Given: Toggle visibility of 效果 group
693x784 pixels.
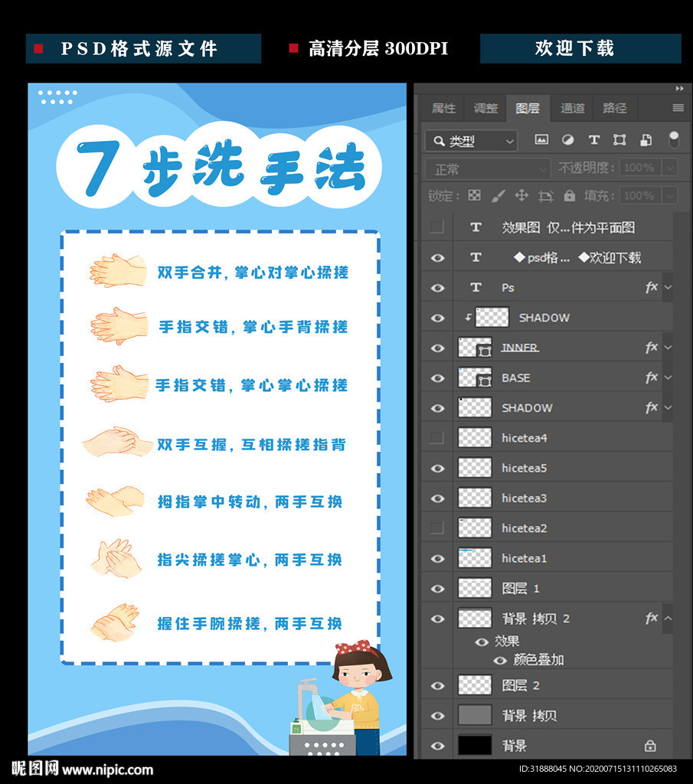Looking at the screenshot, I should click(x=482, y=642).
